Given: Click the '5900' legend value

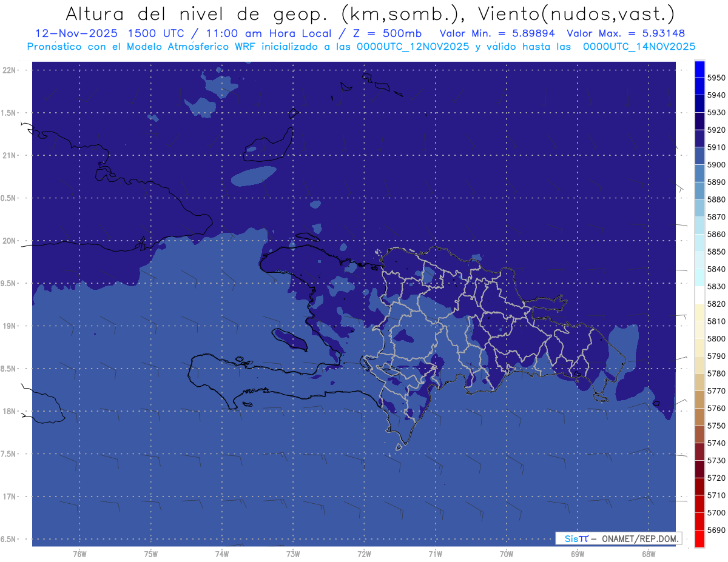Looking at the screenshot, I should coord(716,164).
